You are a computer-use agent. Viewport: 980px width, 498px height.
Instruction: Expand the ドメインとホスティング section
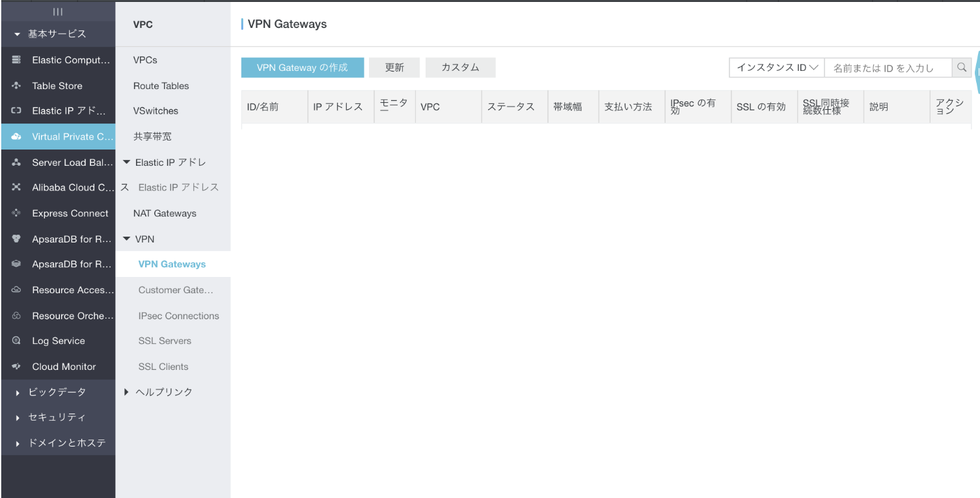pyautogui.click(x=18, y=443)
